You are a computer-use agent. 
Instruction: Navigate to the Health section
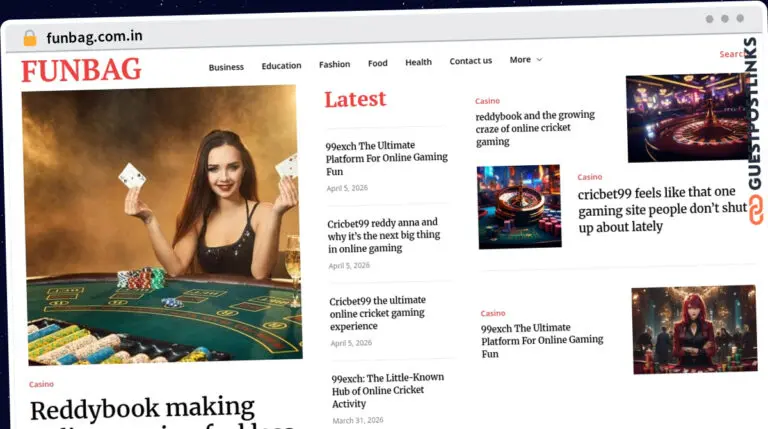418,62
